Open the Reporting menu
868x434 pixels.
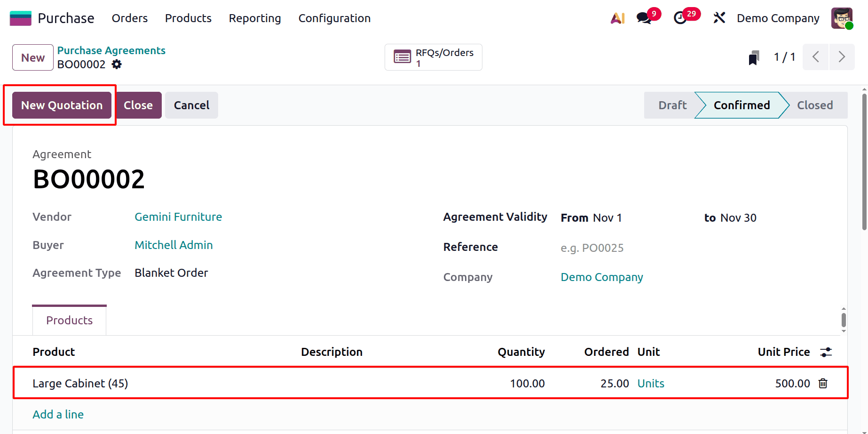tap(254, 18)
